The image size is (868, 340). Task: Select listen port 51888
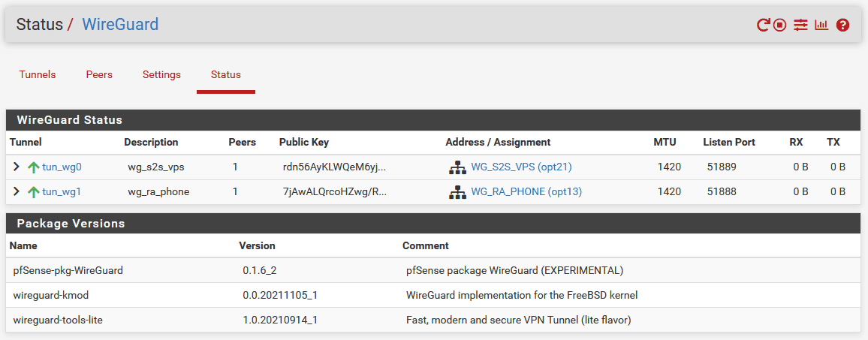tap(722, 192)
